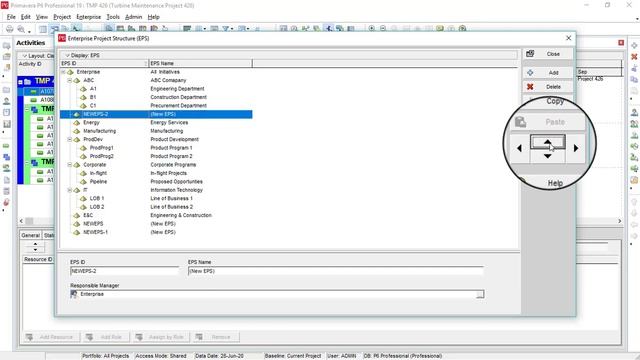Click Resources person icon in left sidebar
Image resolution: width=640 pixels, height=360 pixels.
point(7,101)
